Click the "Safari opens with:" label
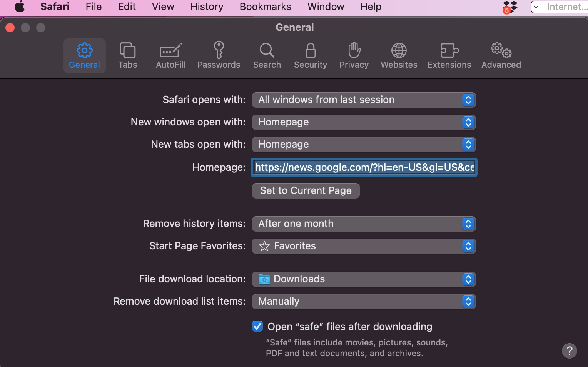The width and height of the screenshot is (588, 367). 204,100
